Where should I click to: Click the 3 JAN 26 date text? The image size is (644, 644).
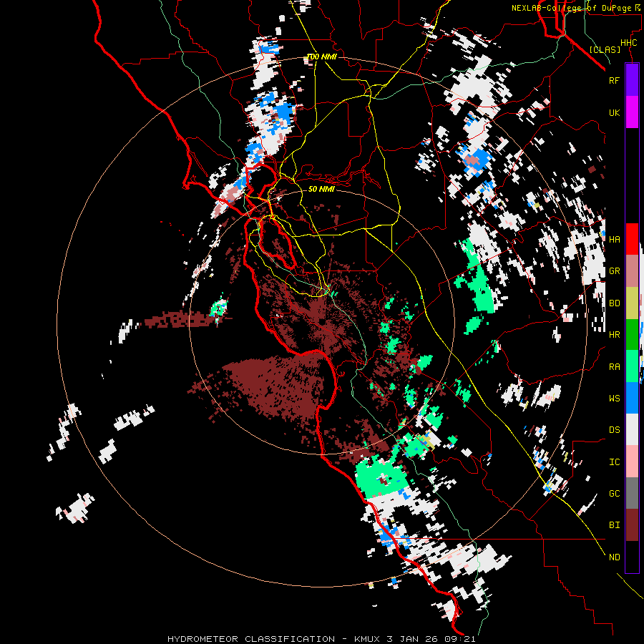click(x=412, y=639)
